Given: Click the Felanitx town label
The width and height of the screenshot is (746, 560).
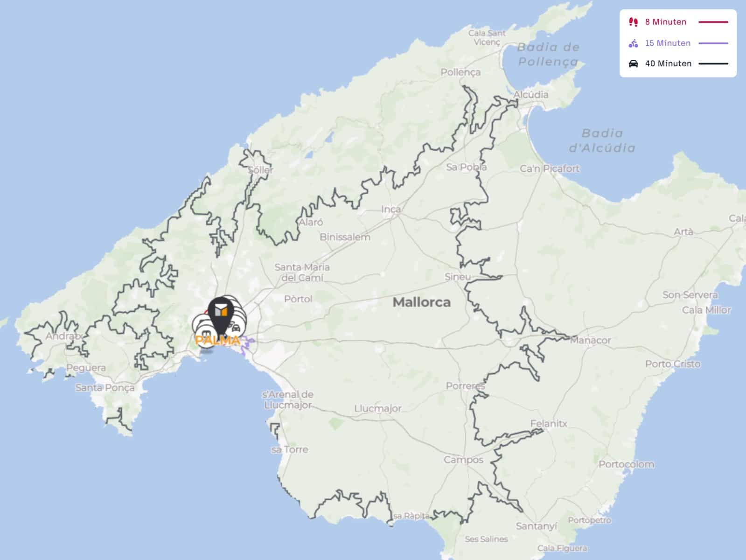Looking at the screenshot, I should (549, 424).
